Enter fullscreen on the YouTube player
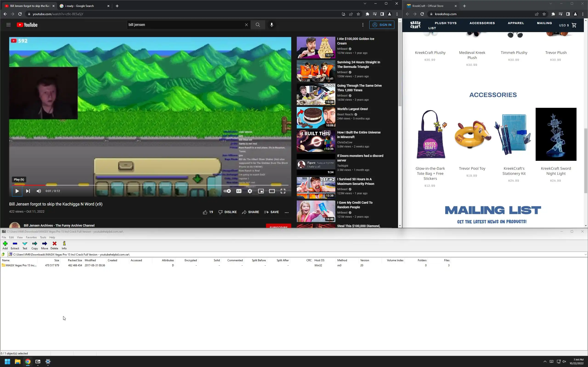The width and height of the screenshot is (588, 367). [283, 191]
